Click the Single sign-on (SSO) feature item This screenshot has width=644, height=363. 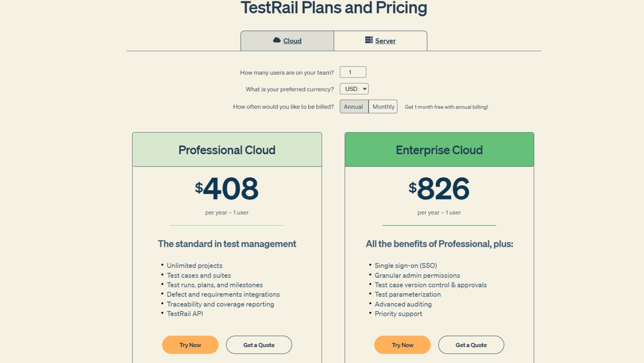coord(405,266)
